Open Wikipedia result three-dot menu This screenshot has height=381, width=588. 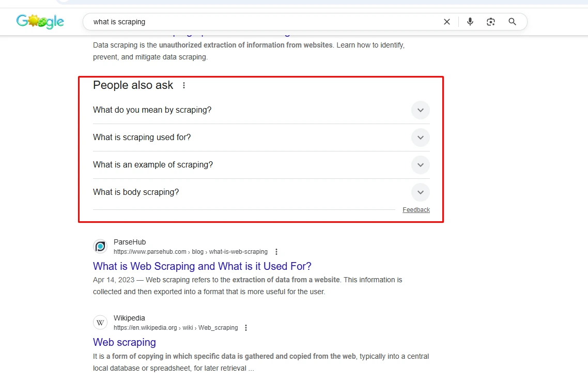point(246,328)
